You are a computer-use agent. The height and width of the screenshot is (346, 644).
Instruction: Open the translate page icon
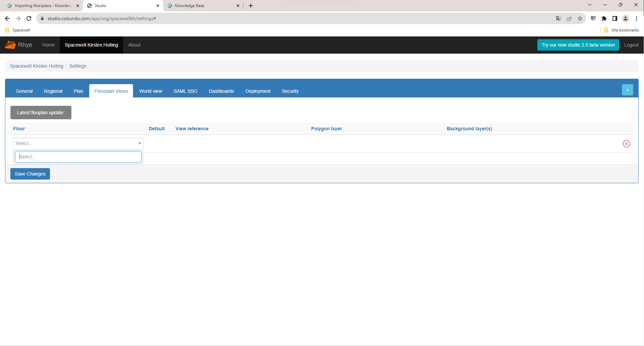[x=559, y=18]
